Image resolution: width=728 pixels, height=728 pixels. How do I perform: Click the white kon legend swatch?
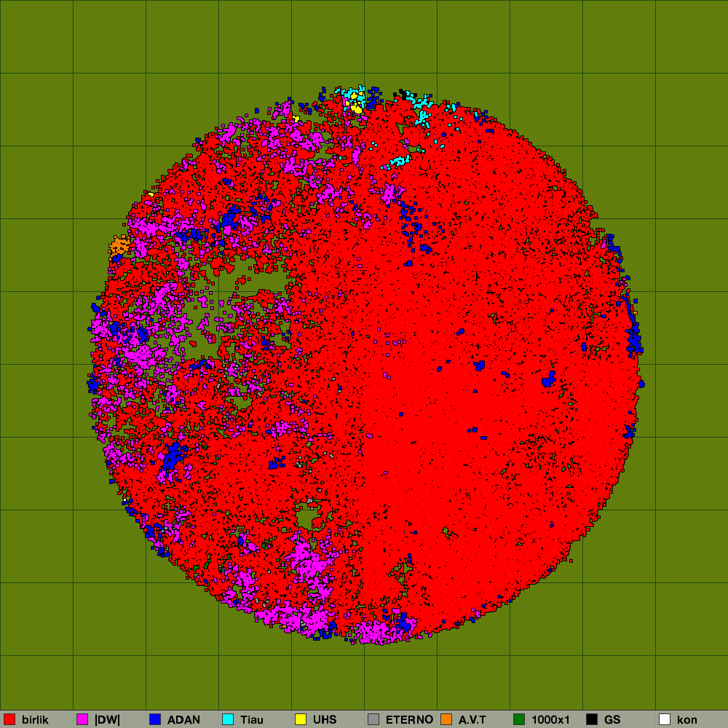[x=665, y=719]
